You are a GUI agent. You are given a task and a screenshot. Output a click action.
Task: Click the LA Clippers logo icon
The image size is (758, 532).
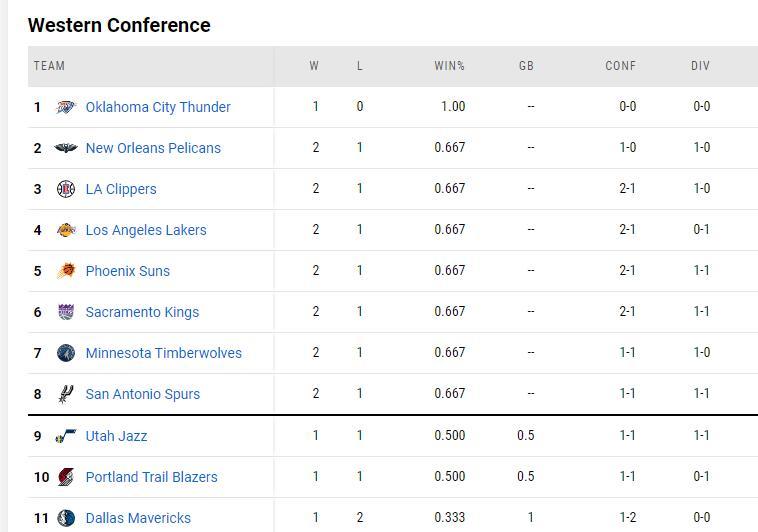point(66,189)
